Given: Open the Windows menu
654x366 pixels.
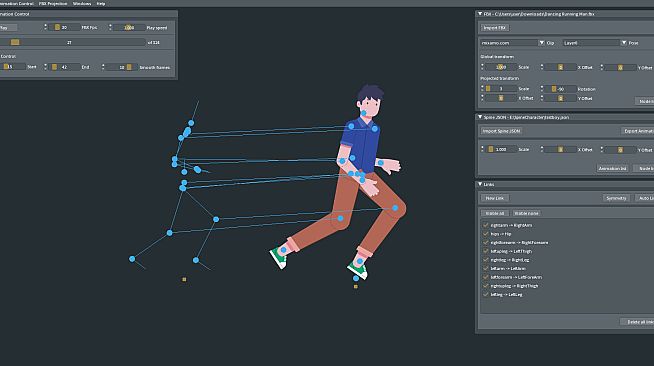Looking at the screenshot, I should pyautogui.click(x=82, y=3).
